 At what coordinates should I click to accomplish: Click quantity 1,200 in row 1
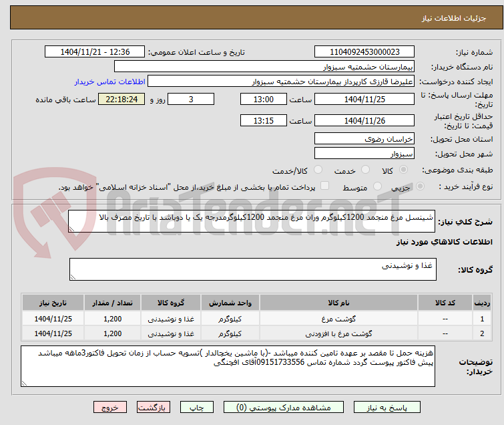click(x=113, y=319)
